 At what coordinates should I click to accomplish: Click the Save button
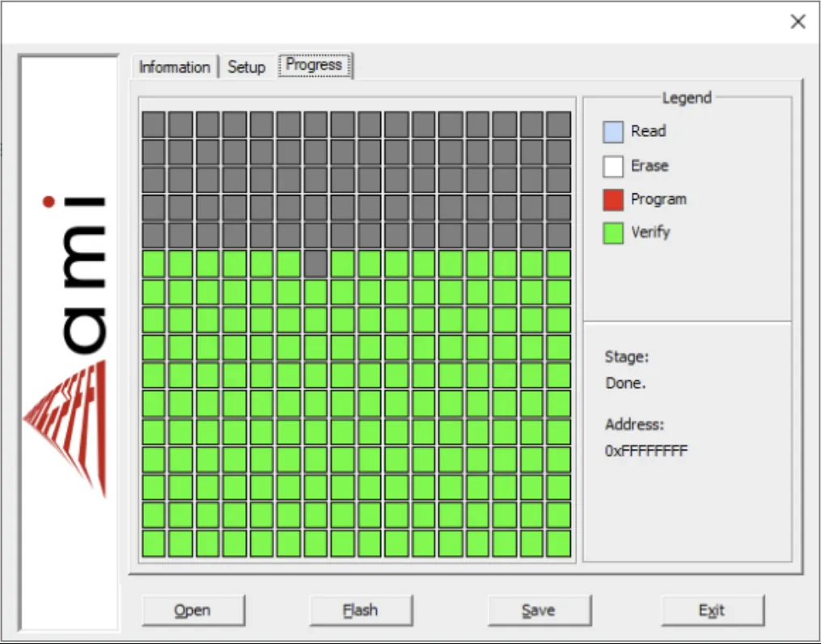(538, 610)
